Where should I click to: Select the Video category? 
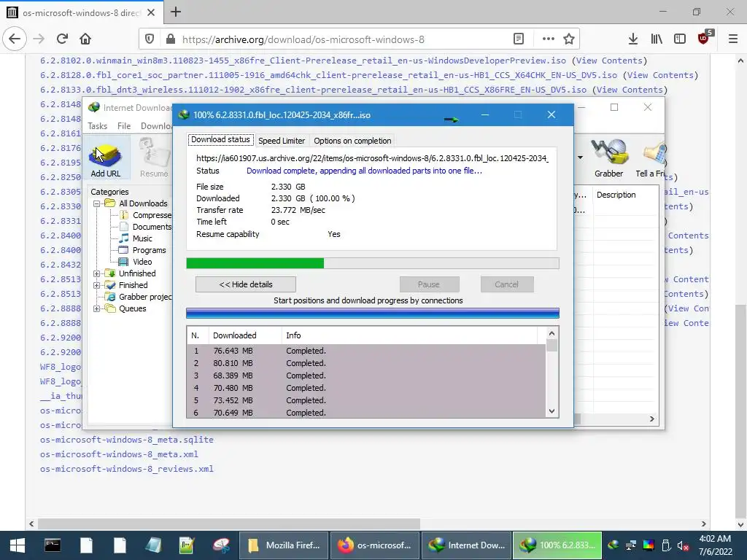[x=142, y=262]
